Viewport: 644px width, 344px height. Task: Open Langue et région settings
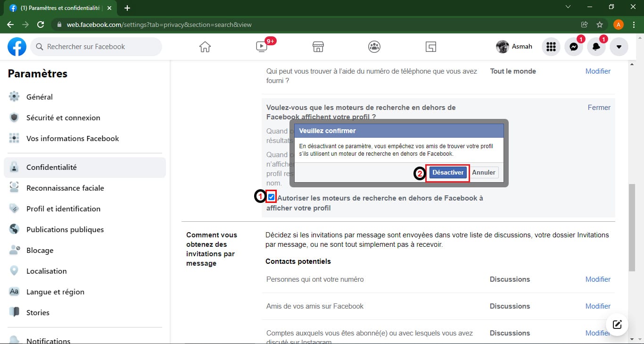[x=85, y=292]
